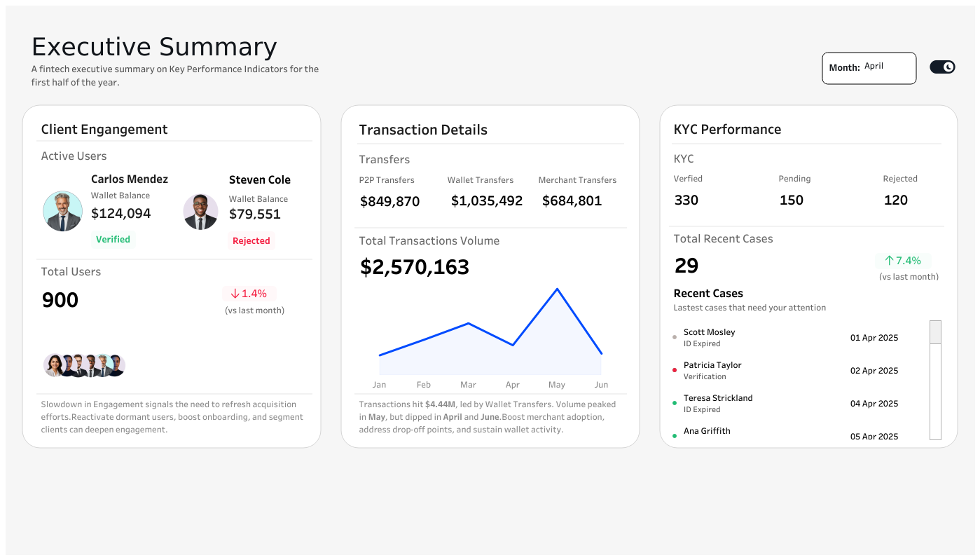This screenshot has height=560, width=980.
Task: Click the red Rejected status badge
Action: [251, 240]
